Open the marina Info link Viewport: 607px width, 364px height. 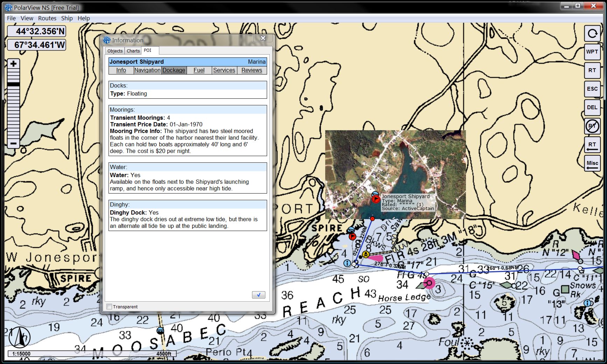[121, 70]
